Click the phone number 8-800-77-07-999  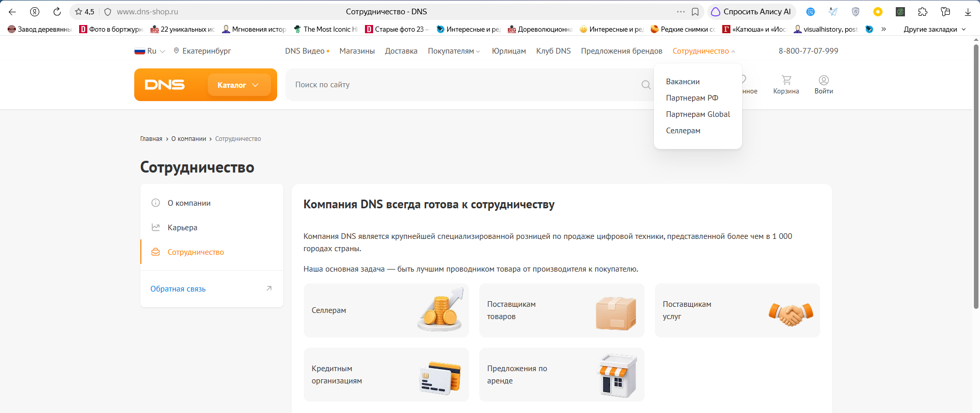pos(808,51)
